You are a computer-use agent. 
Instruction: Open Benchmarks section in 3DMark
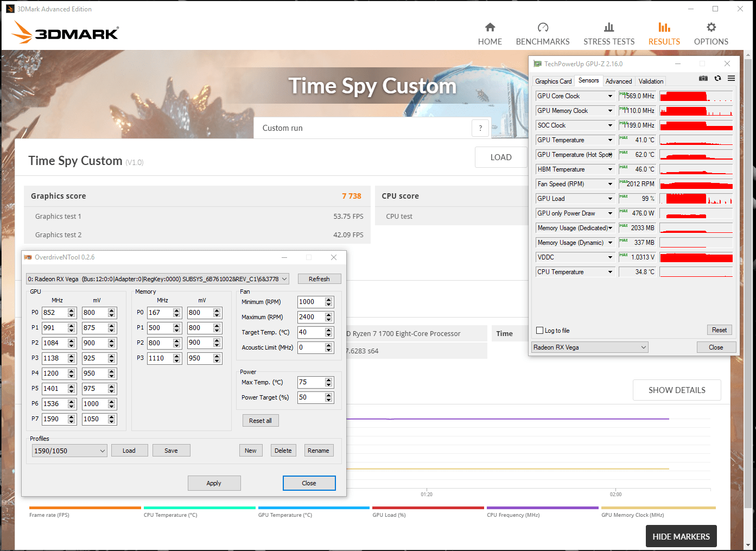pos(543,34)
